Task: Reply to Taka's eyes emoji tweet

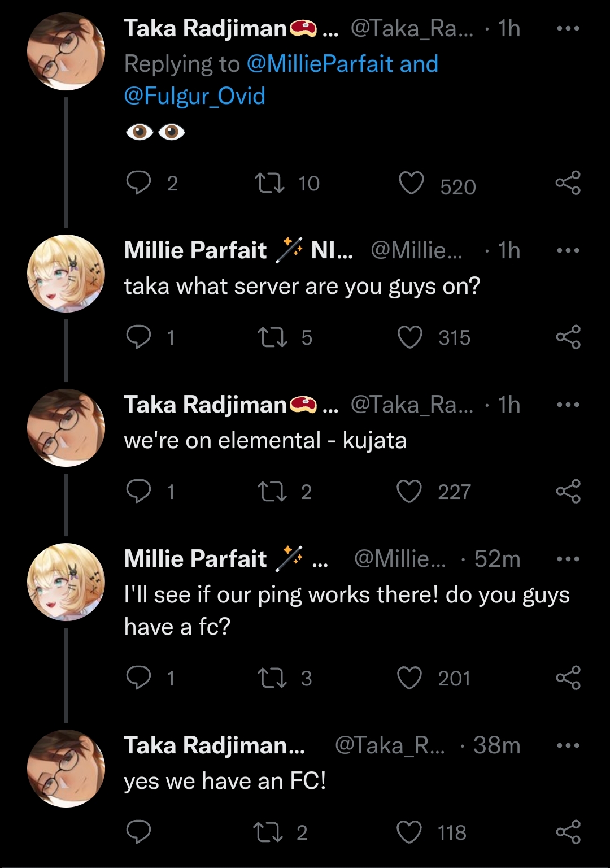Action: (138, 183)
